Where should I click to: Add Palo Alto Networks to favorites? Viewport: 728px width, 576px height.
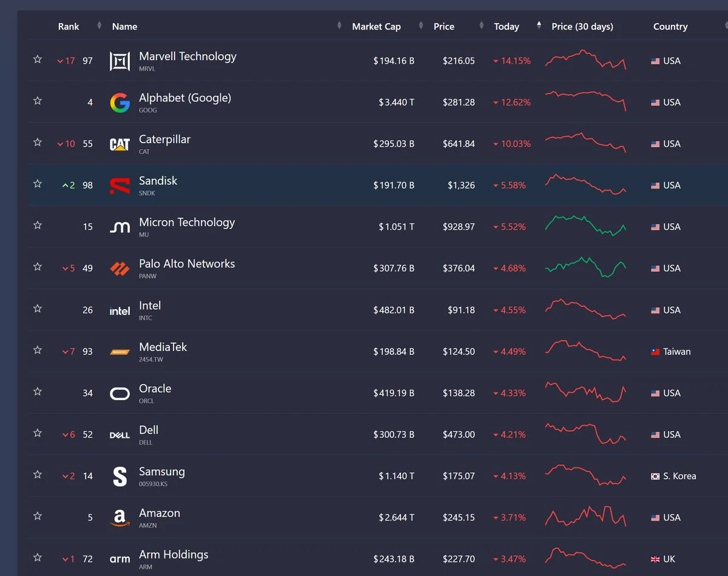tap(38, 267)
